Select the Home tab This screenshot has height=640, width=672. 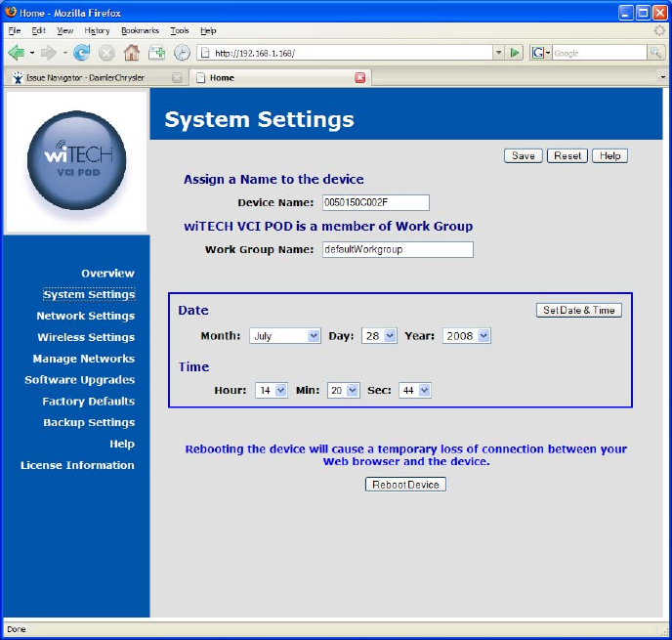(280, 77)
